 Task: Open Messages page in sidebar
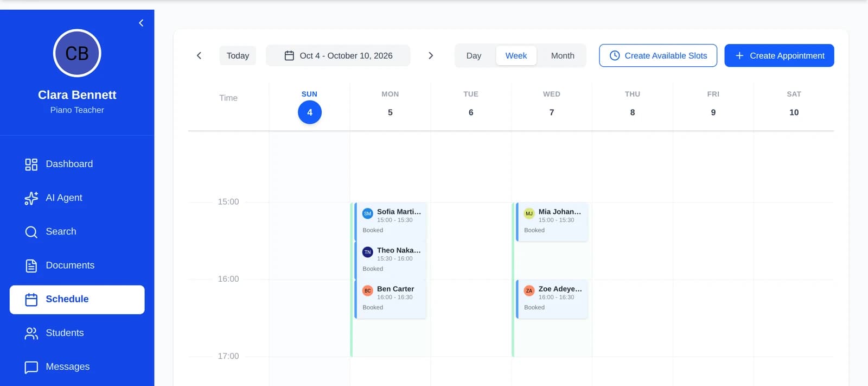point(77,366)
